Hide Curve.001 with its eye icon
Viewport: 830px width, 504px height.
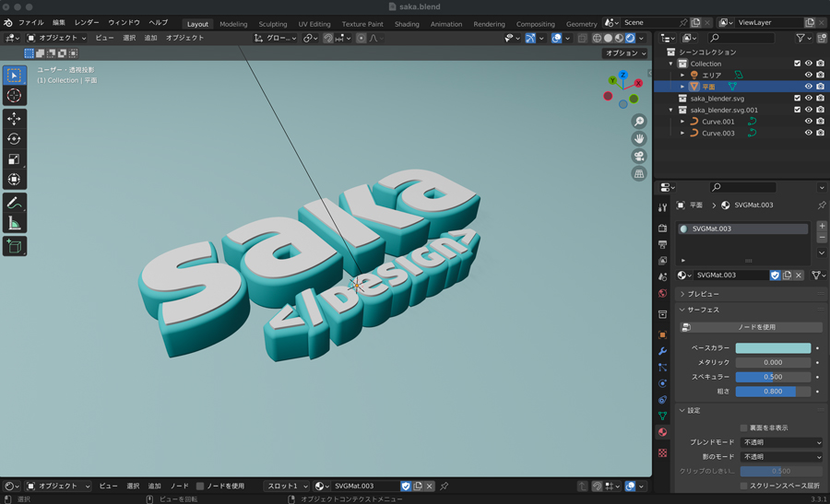(808, 122)
